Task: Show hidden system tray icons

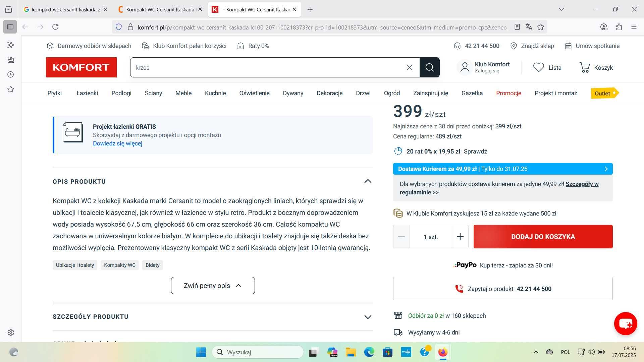Action: pos(536,352)
